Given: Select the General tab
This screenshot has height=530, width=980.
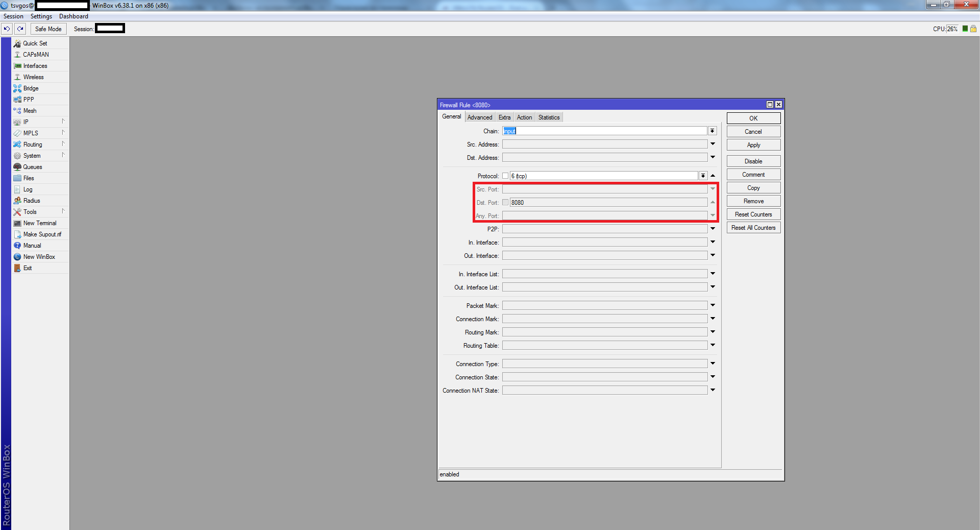Looking at the screenshot, I should (451, 117).
